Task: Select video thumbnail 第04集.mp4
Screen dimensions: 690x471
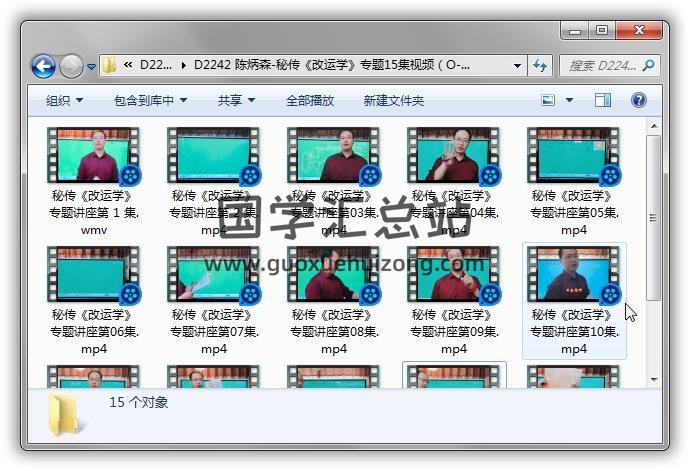Action: pyautogui.click(x=454, y=155)
